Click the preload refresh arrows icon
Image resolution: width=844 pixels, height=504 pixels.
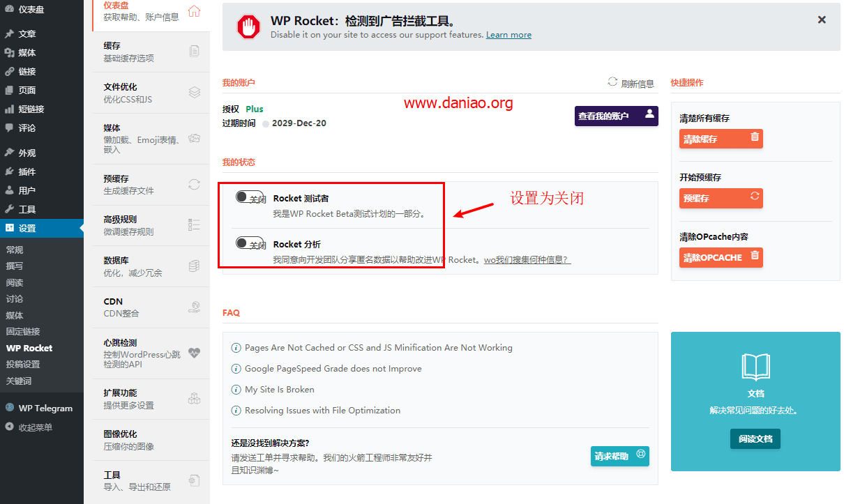tap(195, 184)
